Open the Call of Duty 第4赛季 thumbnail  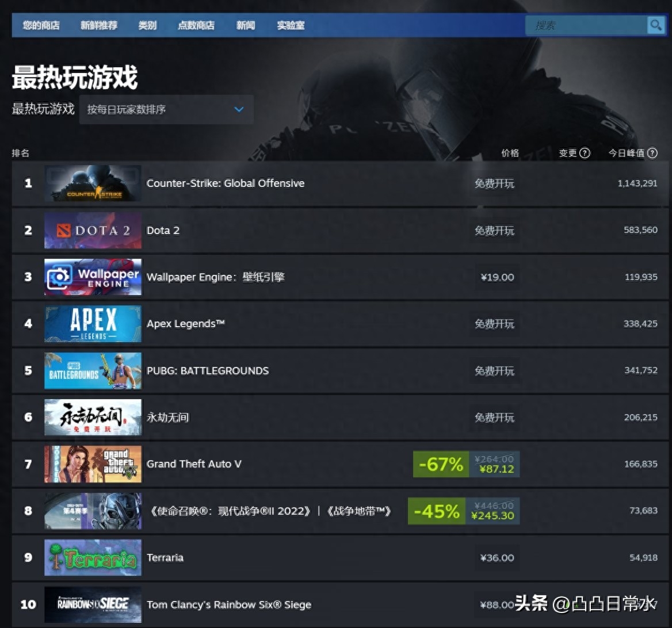[93, 511]
